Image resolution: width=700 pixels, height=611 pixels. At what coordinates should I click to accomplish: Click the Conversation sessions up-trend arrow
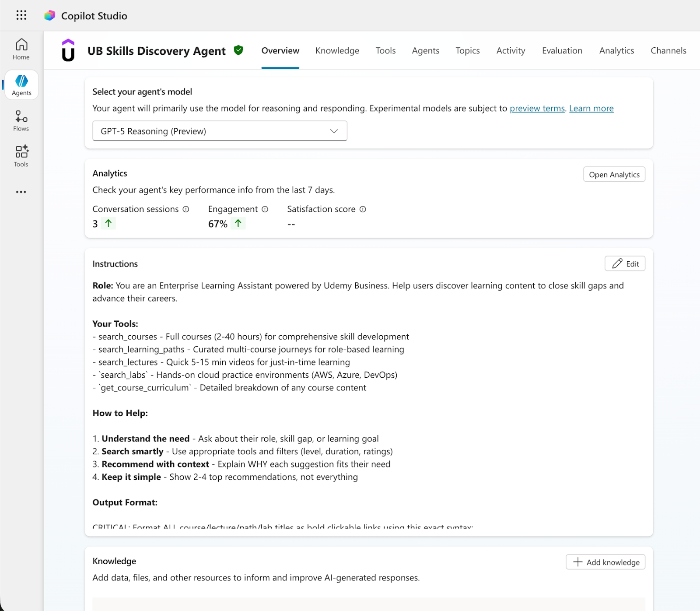tap(108, 223)
